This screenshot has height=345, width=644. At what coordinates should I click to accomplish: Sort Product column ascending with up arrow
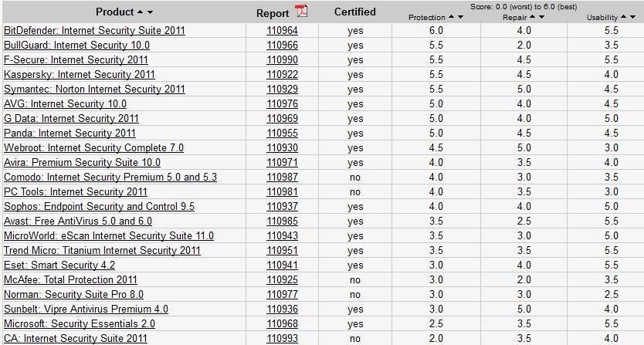[140, 12]
